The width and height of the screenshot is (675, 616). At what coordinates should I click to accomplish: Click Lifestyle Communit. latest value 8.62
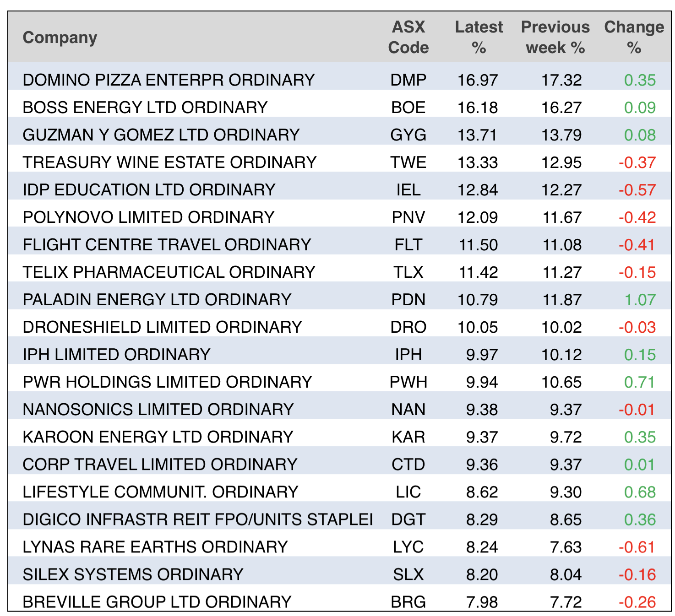click(x=482, y=492)
